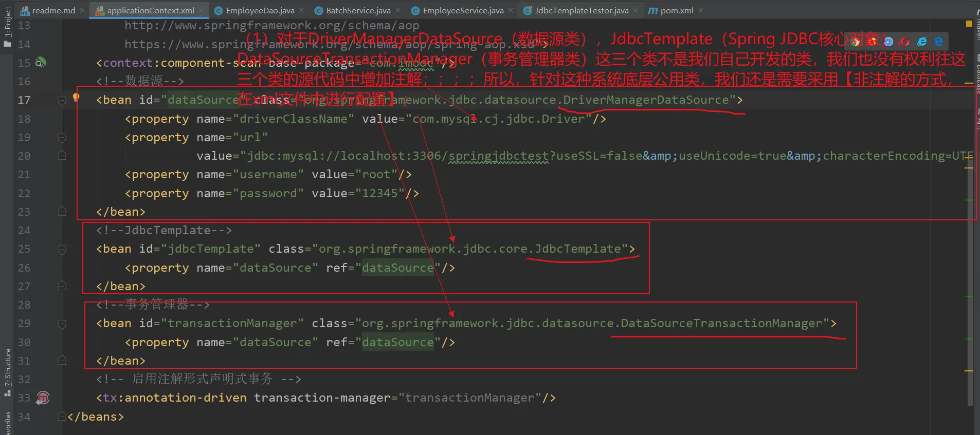Click the transaction gutter icon on line 33
The height and width of the screenshot is (435, 980).
click(43, 398)
